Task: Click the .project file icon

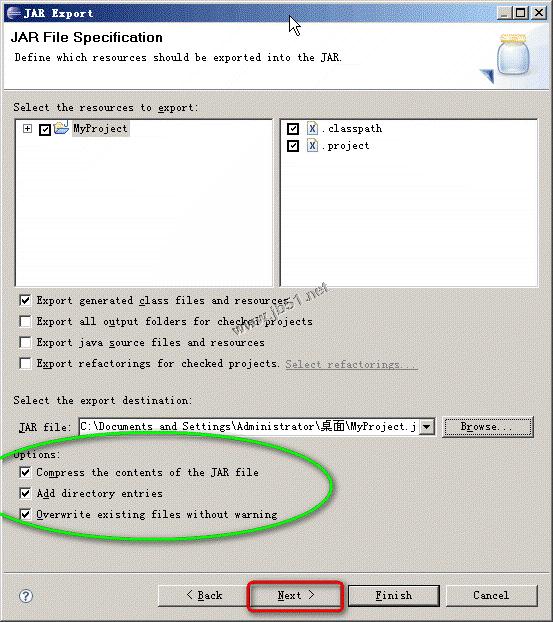Action: pos(312,146)
